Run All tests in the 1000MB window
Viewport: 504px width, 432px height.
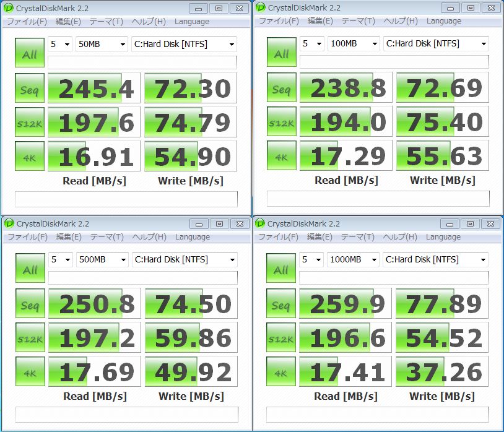[281, 268]
